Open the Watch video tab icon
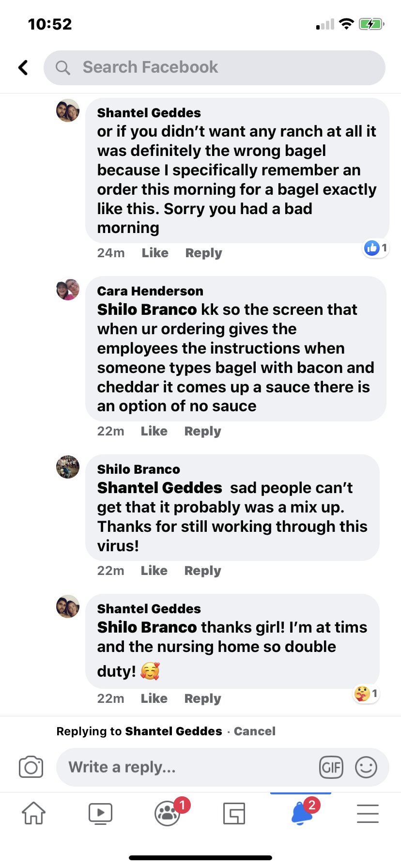This screenshot has width=401, height=868. point(101,814)
